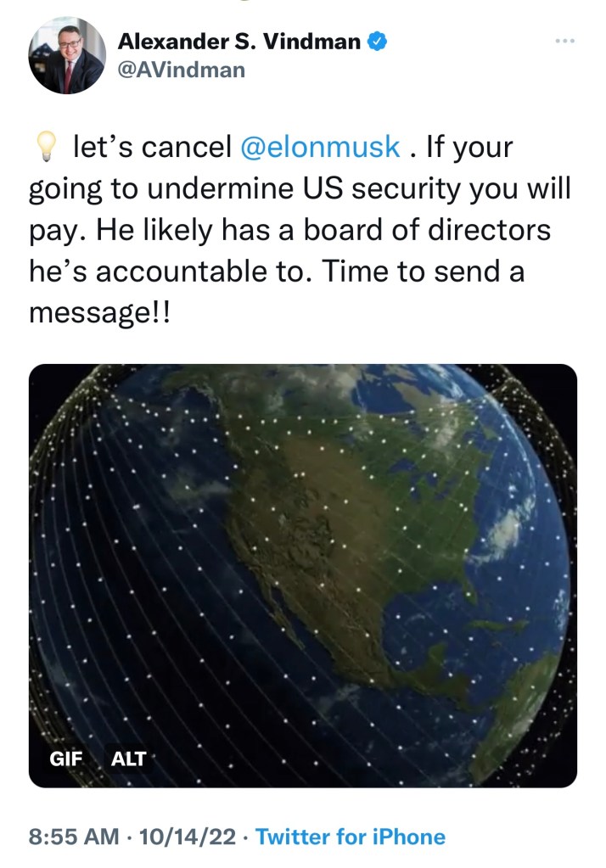The height and width of the screenshot is (868, 606).
Task: Open the three-dot more options menu
Action: 563,40
